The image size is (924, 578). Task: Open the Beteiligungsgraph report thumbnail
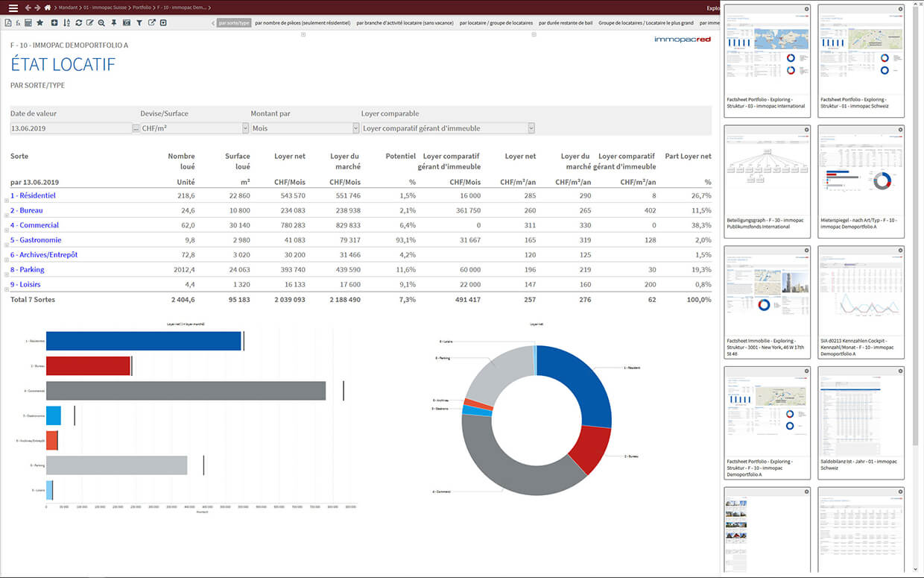pos(767,181)
